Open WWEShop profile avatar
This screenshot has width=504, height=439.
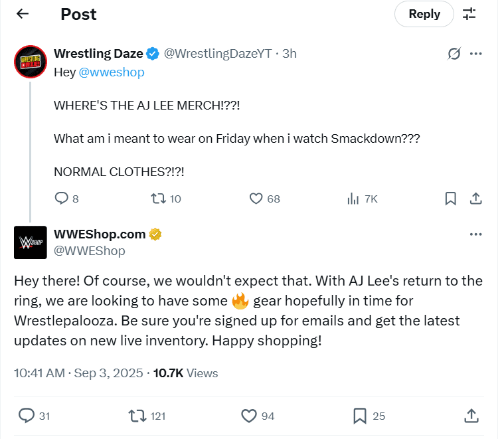coord(30,242)
